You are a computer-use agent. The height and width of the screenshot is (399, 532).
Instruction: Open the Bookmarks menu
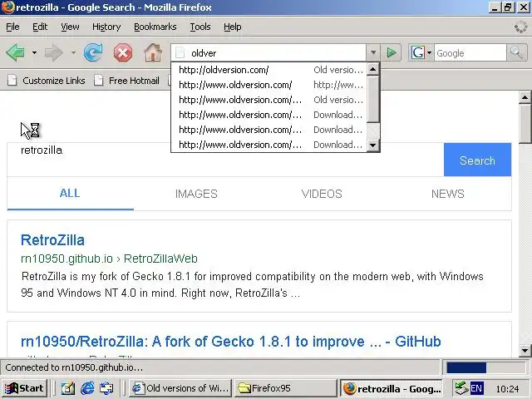(x=155, y=27)
